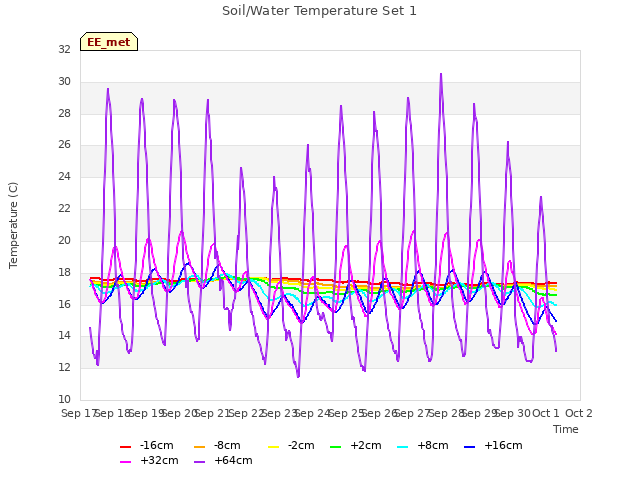Select the yellow -2cm legend swatch

pos(273,447)
